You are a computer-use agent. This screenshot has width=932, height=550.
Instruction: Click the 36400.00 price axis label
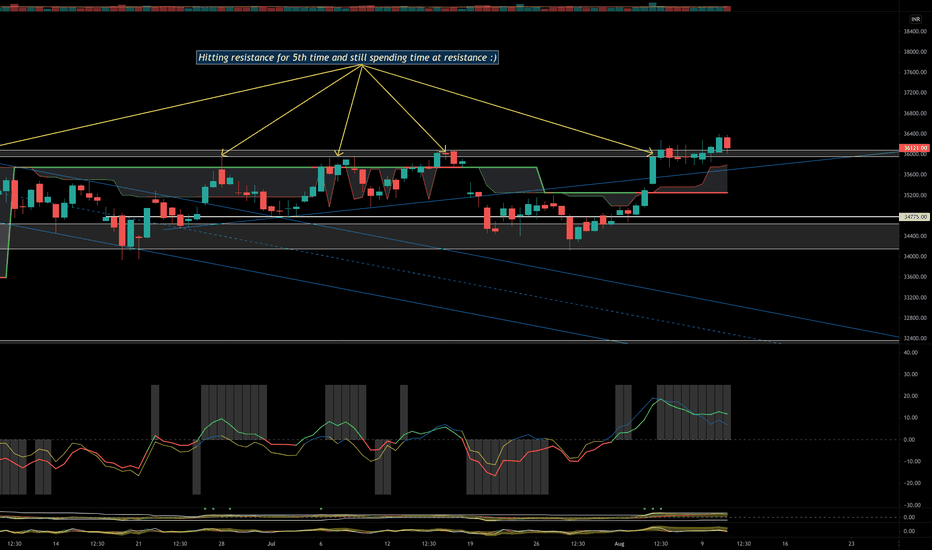(x=915, y=134)
